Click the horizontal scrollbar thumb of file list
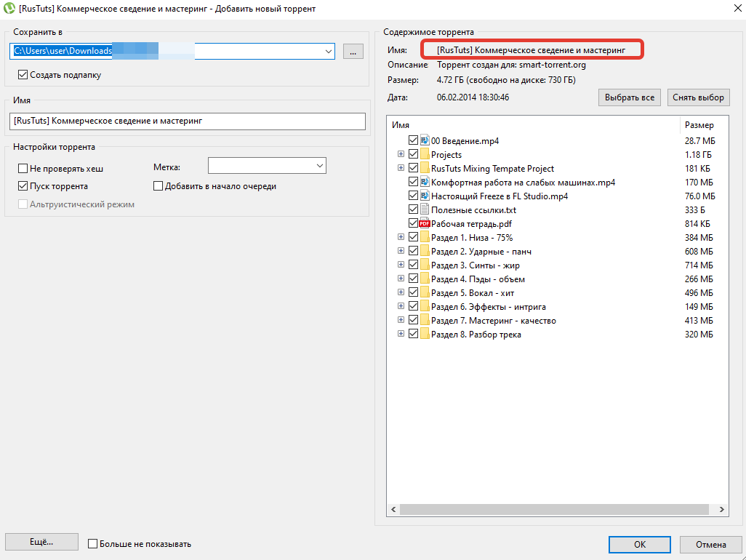This screenshot has height=560, width=746. [x=554, y=509]
